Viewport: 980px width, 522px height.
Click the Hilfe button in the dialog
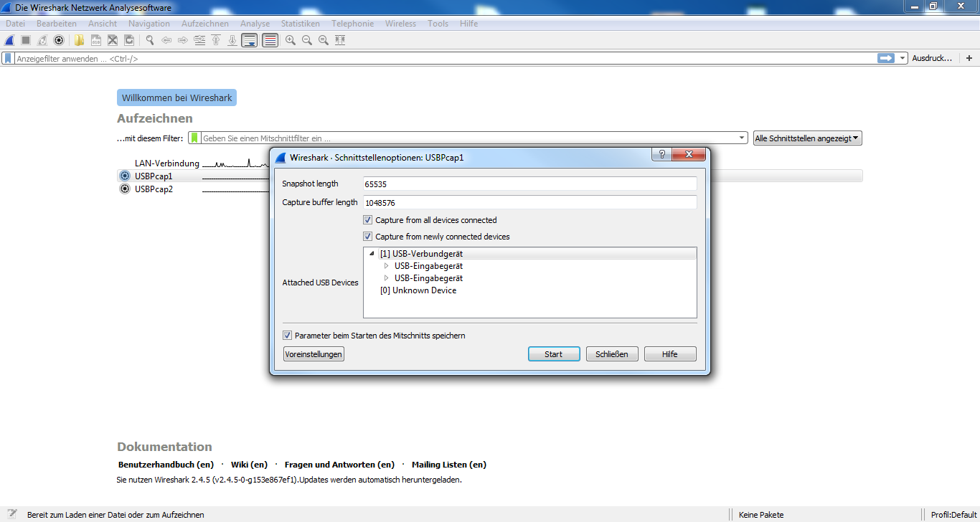pyautogui.click(x=670, y=354)
